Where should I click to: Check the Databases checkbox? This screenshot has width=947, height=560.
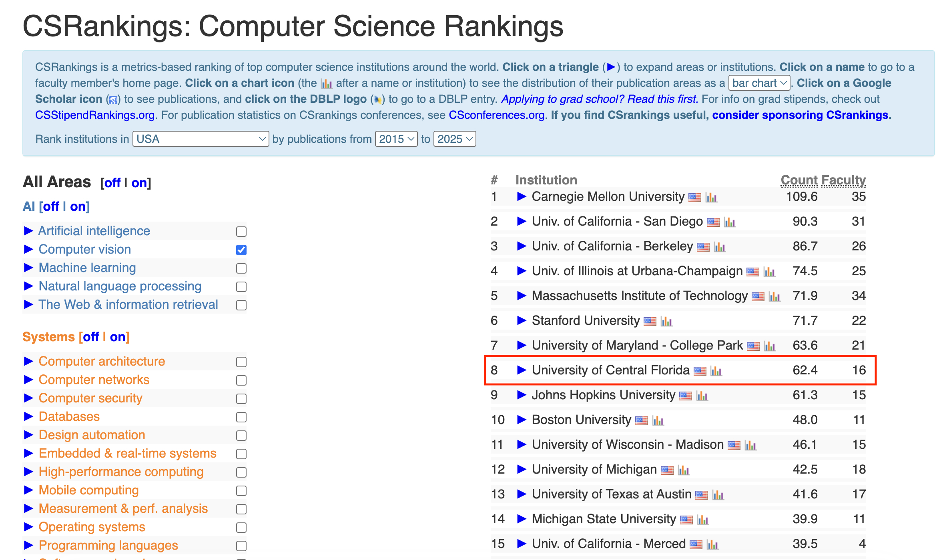point(241,417)
